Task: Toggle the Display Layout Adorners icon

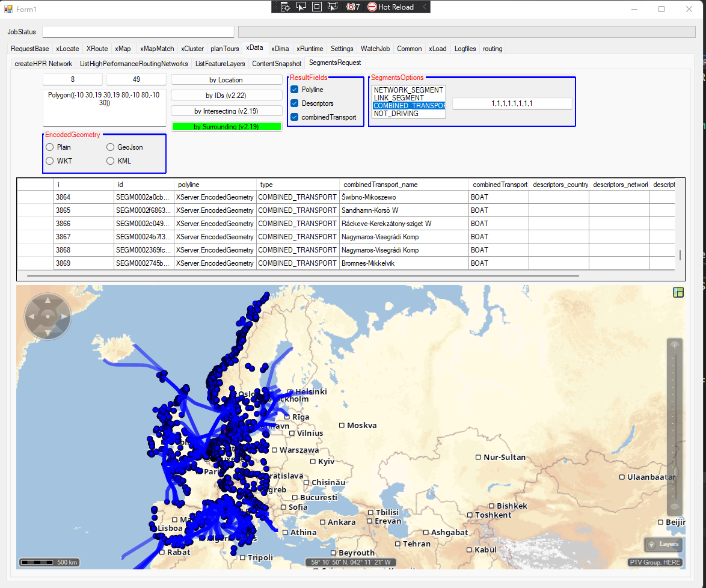Action: click(x=317, y=7)
